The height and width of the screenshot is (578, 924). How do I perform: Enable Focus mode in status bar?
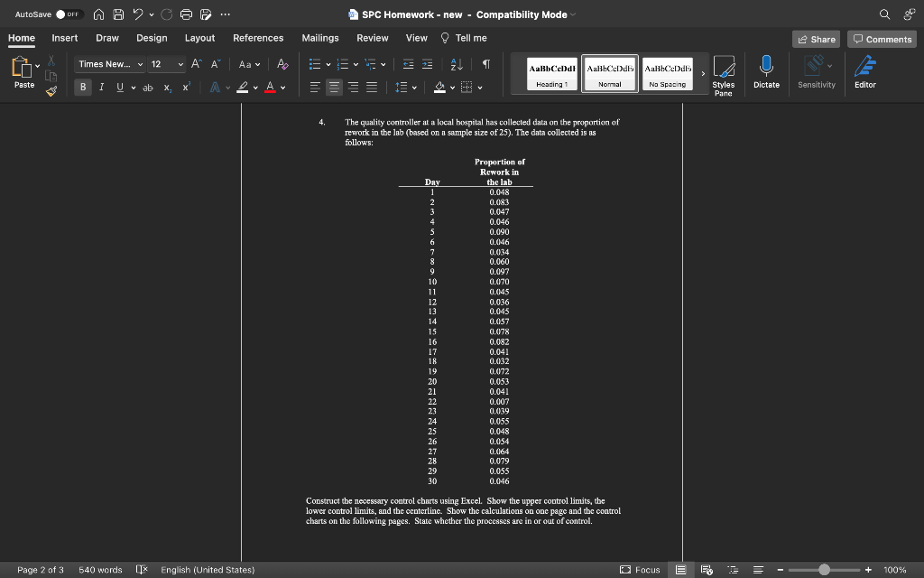(640, 570)
